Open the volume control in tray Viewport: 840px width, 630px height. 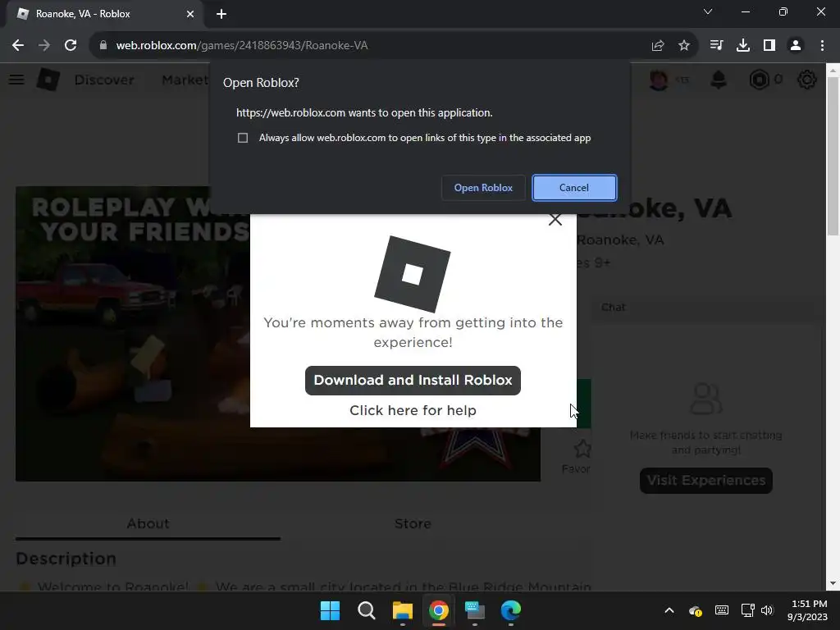tap(767, 610)
